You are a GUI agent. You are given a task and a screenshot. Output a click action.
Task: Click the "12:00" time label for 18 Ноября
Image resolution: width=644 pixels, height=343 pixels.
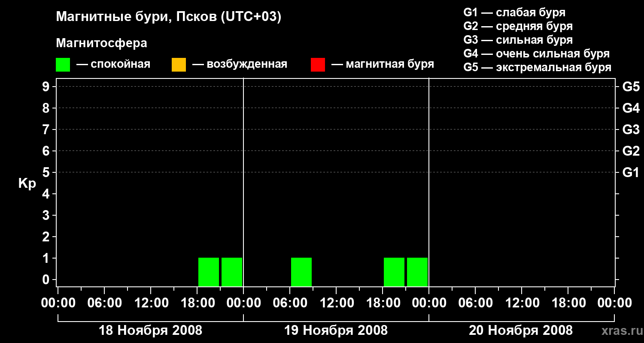[x=151, y=303]
